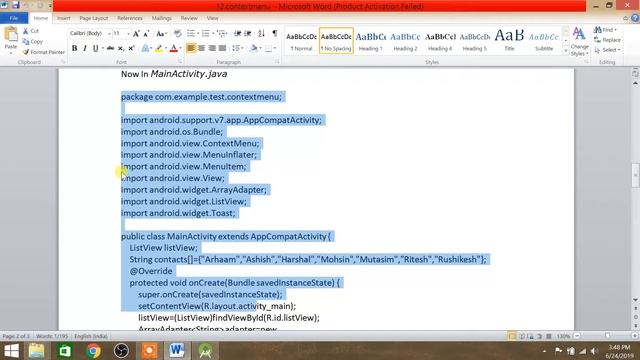Switch to the Mailings tab
The image size is (640, 360).
[161, 18]
